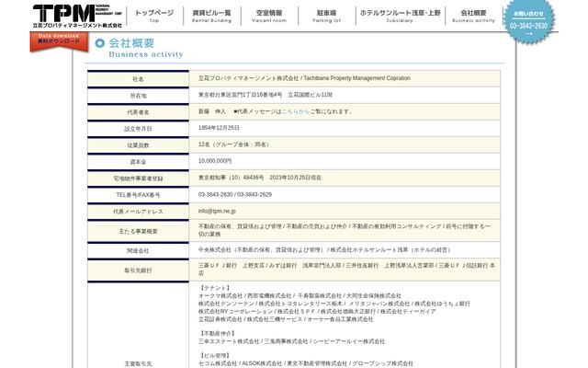
Task: Open the 駐車場 Parking lot menu item
Action: click(x=327, y=16)
